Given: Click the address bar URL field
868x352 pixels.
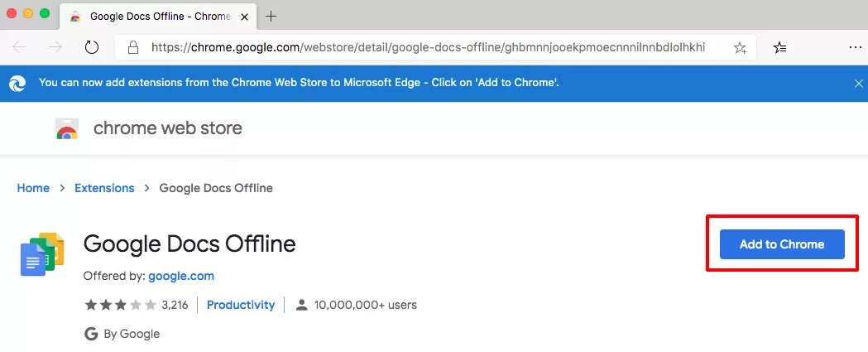Looking at the screenshot, I should pyautogui.click(x=427, y=48).
